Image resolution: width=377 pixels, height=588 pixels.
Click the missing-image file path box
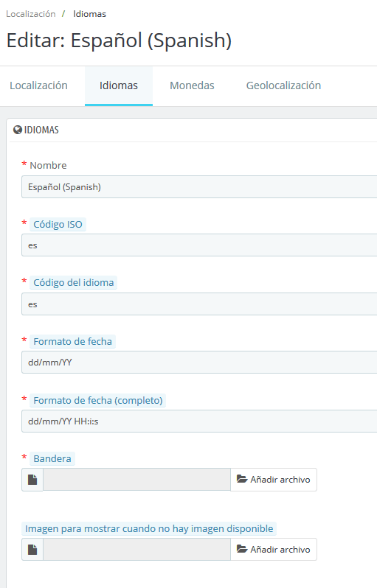tap(136, 550)
